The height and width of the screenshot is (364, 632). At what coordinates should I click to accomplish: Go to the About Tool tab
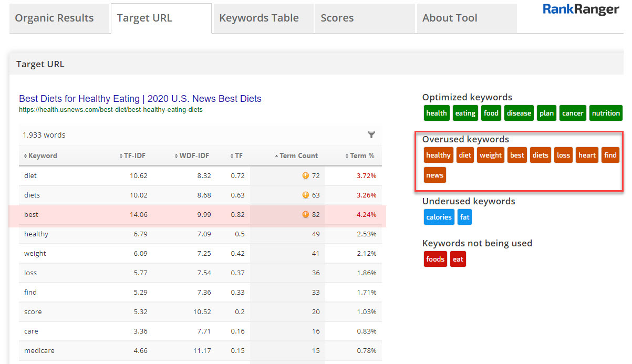pos(450,18)
